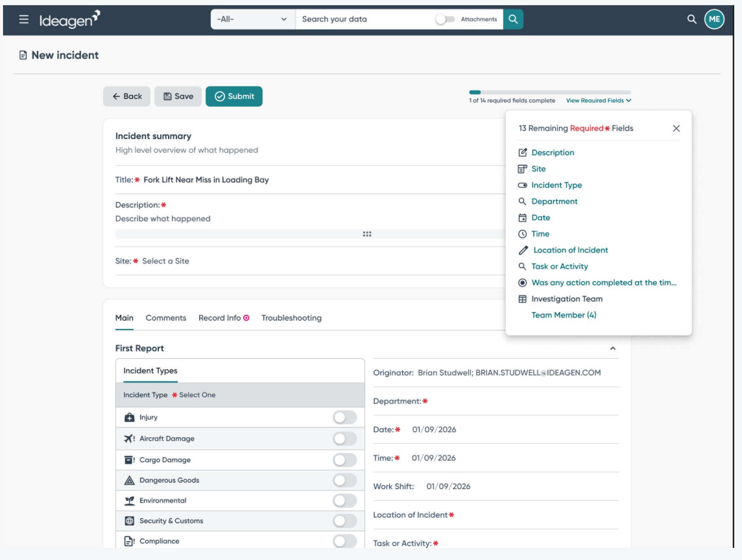Click the Aircraft Damage plane icon
742x560 pixels.
[129, 439]
